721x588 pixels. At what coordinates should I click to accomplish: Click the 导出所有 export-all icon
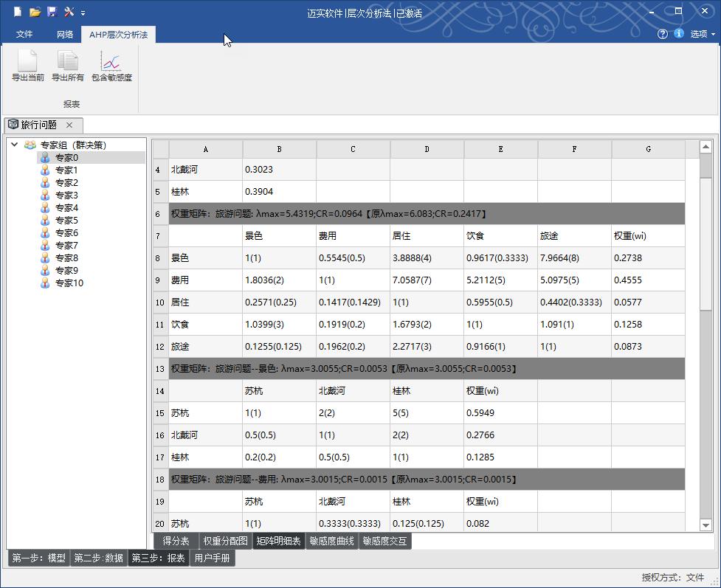[x=67, y=61]
